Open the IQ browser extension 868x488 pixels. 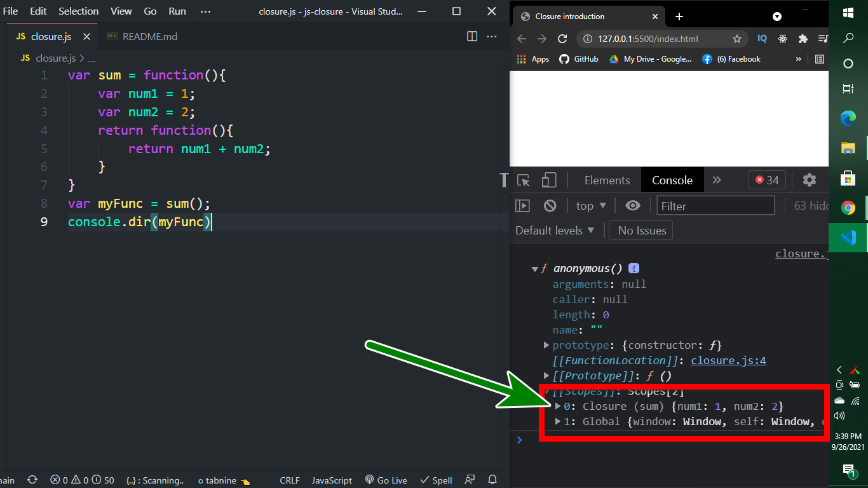(x=762, y=39)
